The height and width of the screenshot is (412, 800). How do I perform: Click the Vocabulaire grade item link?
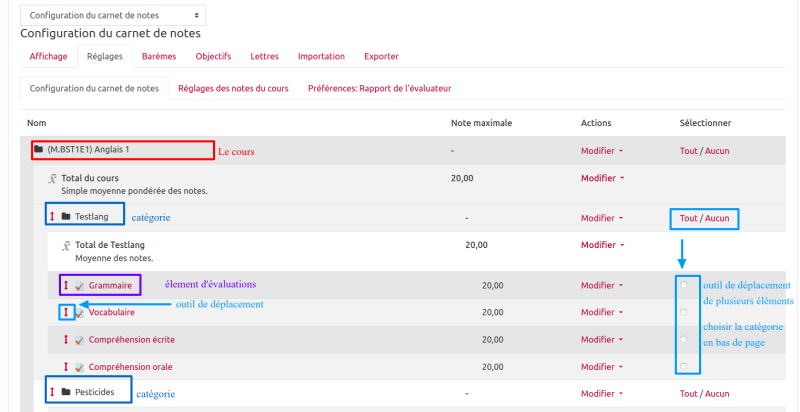[x=111, y=313]
